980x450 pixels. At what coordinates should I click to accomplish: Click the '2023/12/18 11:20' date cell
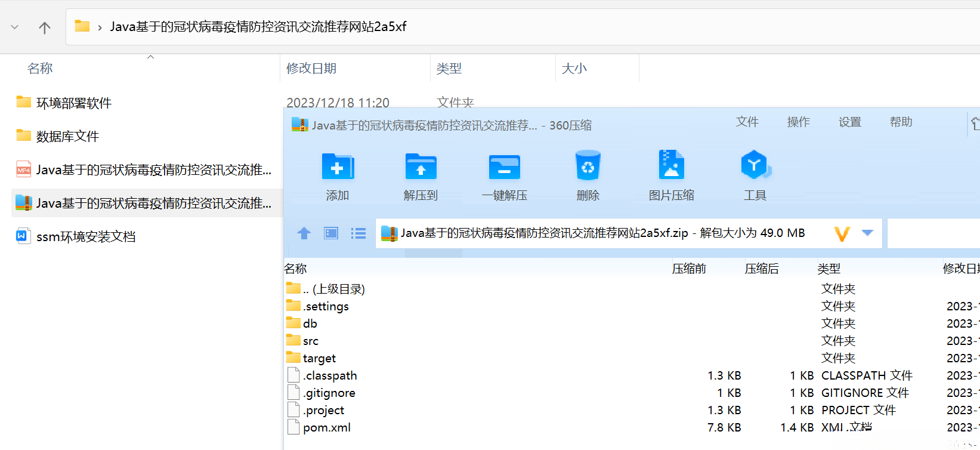pos(338,103)
